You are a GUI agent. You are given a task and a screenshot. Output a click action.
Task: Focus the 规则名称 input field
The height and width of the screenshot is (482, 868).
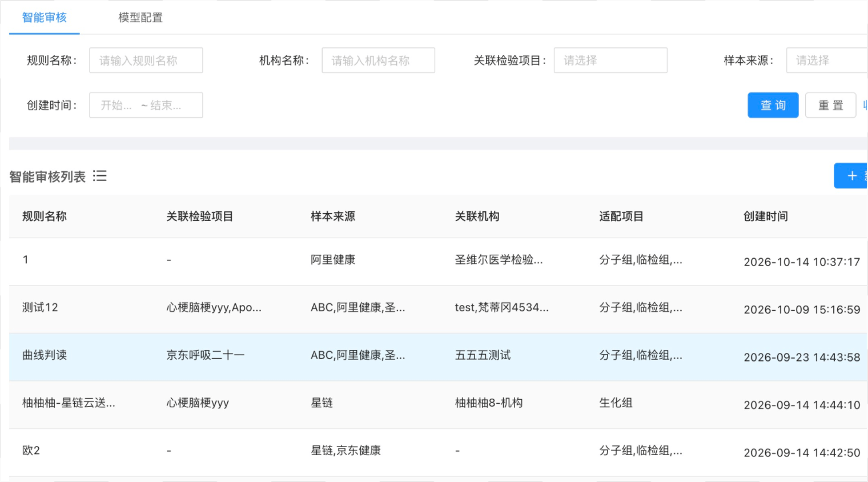point(146,61)
